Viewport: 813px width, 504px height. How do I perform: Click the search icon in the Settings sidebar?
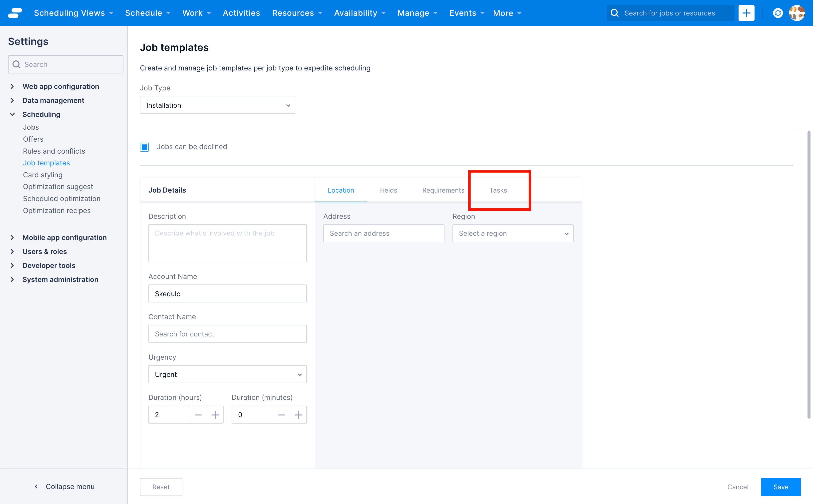(16, 64)
